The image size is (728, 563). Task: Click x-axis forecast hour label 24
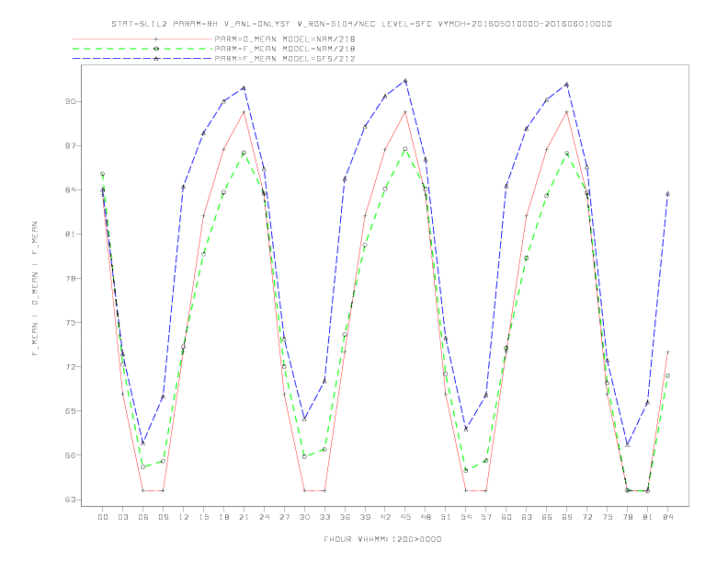click(264, 517)
